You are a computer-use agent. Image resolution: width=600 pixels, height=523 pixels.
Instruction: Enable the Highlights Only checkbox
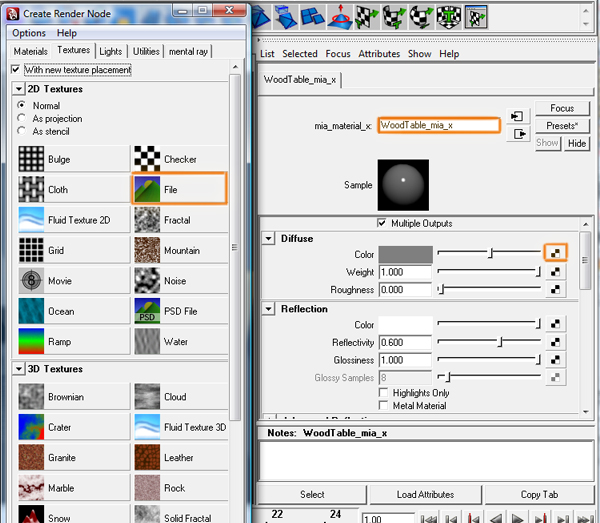coord(383,393)
